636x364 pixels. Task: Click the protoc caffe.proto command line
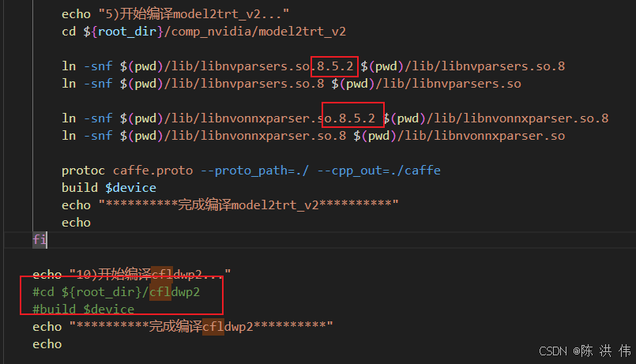pos(251,171)
